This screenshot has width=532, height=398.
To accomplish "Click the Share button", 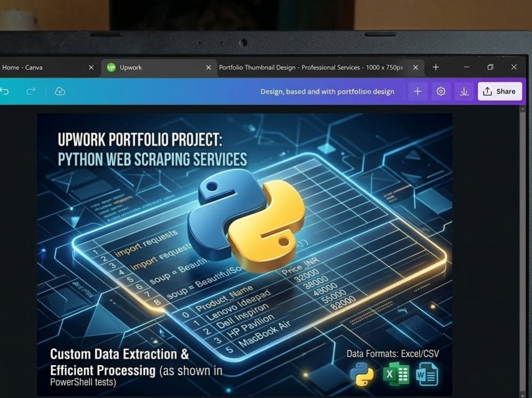I will 500,91.
